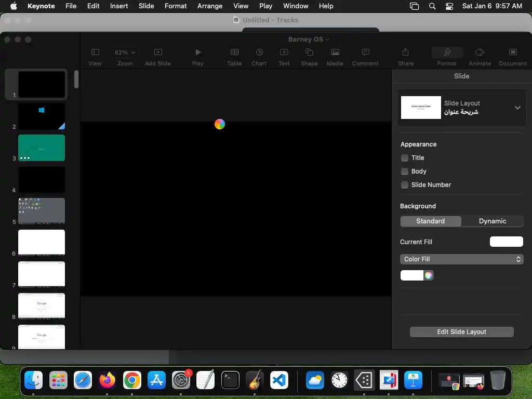This screenshot has width=532, height=399.
Task: Open the Apple menu
Action: coord(14,6)
